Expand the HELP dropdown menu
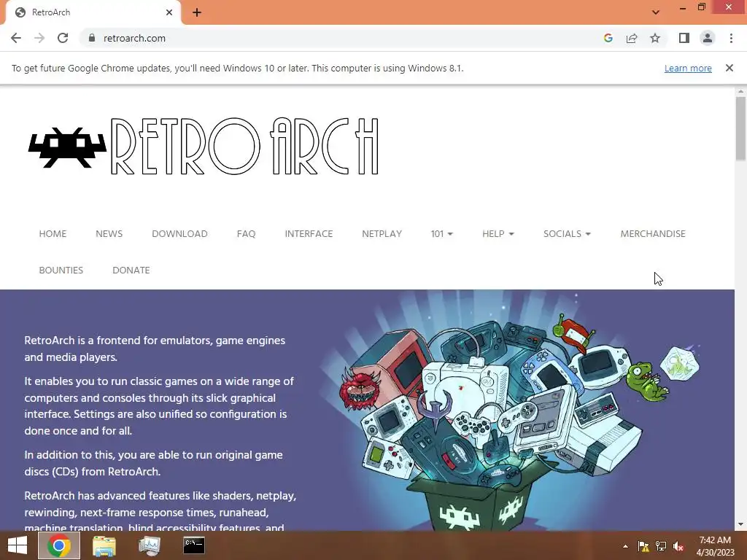This screenshot has width=747, height=560. [498, 234]
